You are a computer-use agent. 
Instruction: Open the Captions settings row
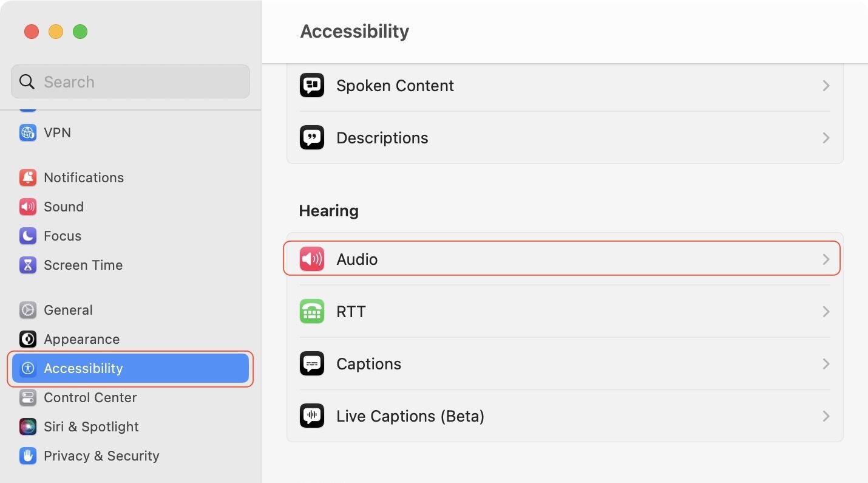[x=565, y=364]
